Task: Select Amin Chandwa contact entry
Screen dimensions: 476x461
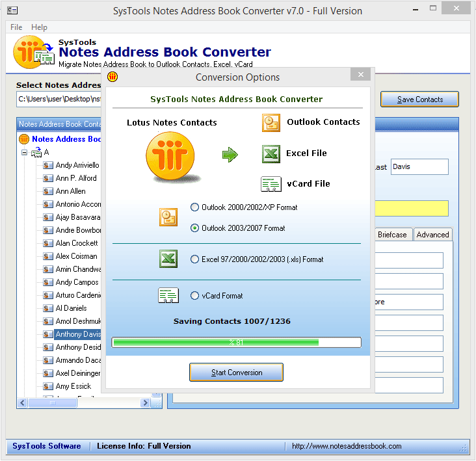Action: click(x=78, y=269)
